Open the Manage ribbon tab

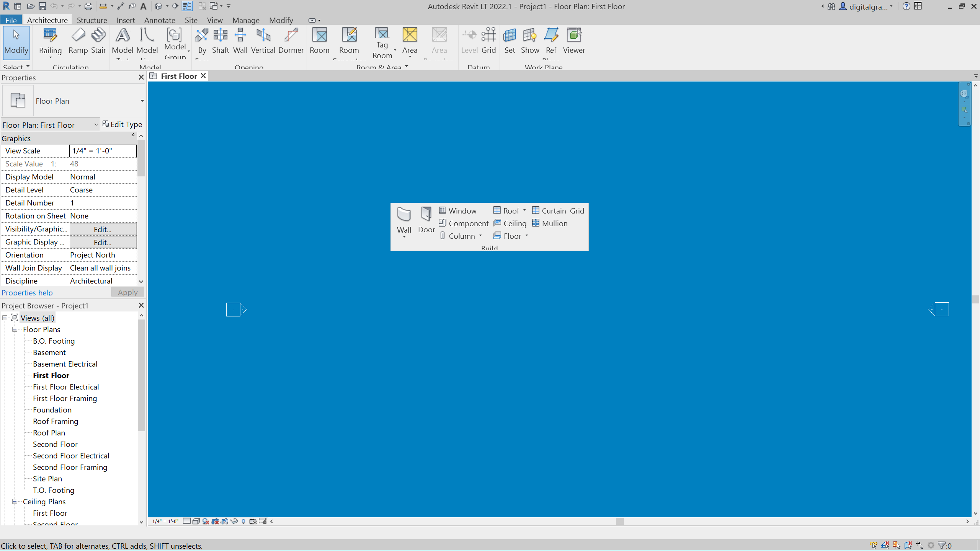pos(246,20)
